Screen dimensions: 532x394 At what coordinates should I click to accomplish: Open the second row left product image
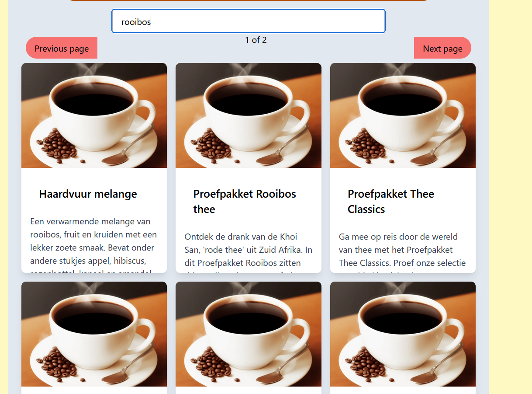94,334
